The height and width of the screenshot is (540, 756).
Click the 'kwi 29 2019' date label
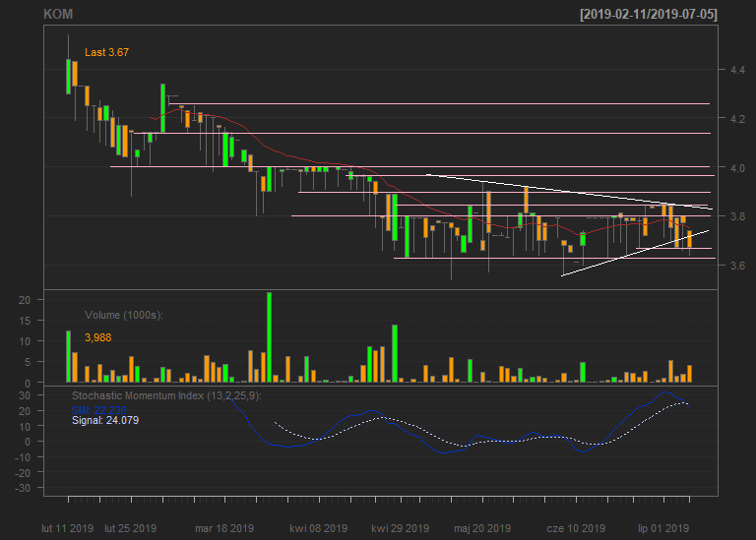[401, 528]
